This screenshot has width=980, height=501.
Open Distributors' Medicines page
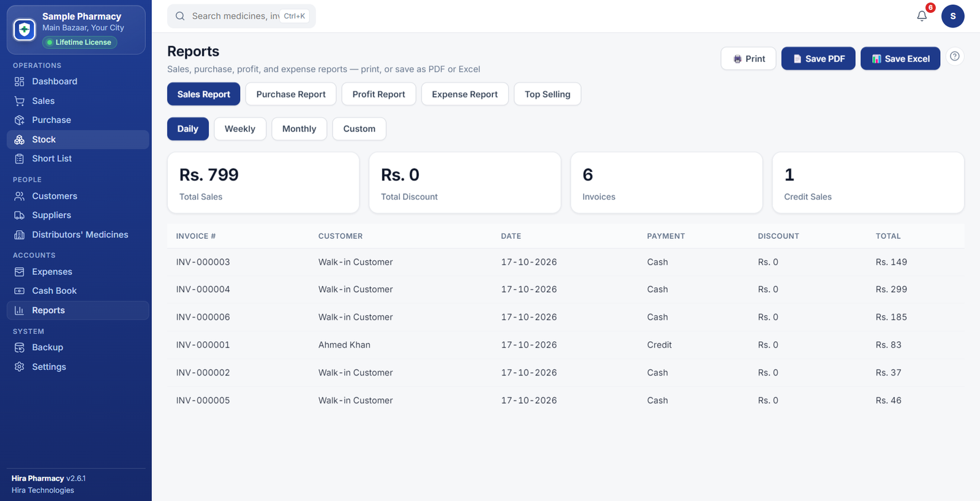point(78,235)
